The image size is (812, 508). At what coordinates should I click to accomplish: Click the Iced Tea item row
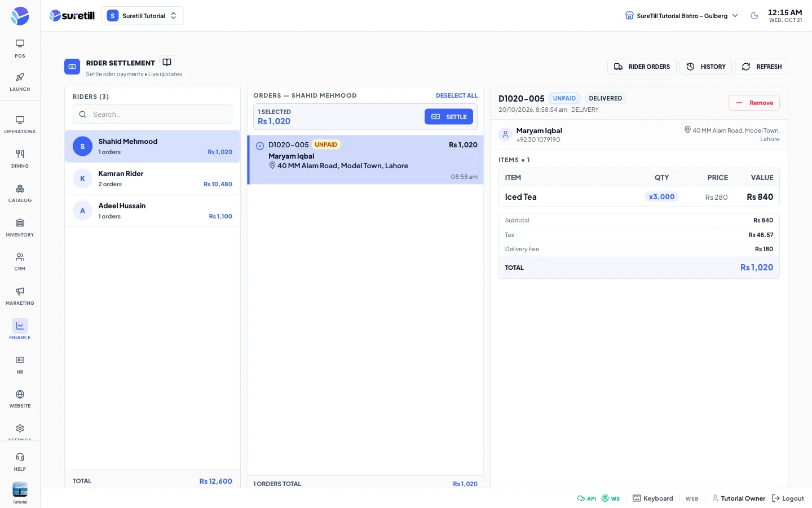pos(639,197)
